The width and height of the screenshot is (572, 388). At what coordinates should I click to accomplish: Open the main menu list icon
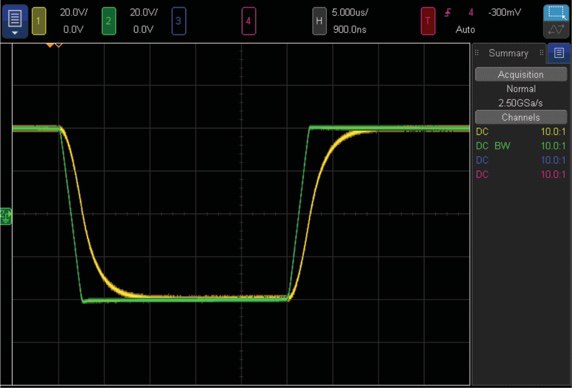pyautogui.click(x=15, y=18)
